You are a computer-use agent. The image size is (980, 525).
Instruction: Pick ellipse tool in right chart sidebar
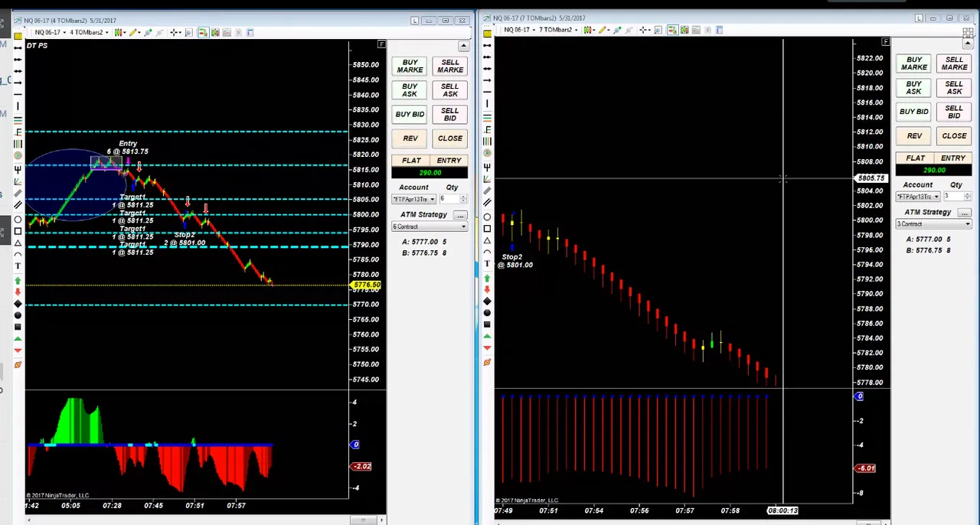[487, 217]
